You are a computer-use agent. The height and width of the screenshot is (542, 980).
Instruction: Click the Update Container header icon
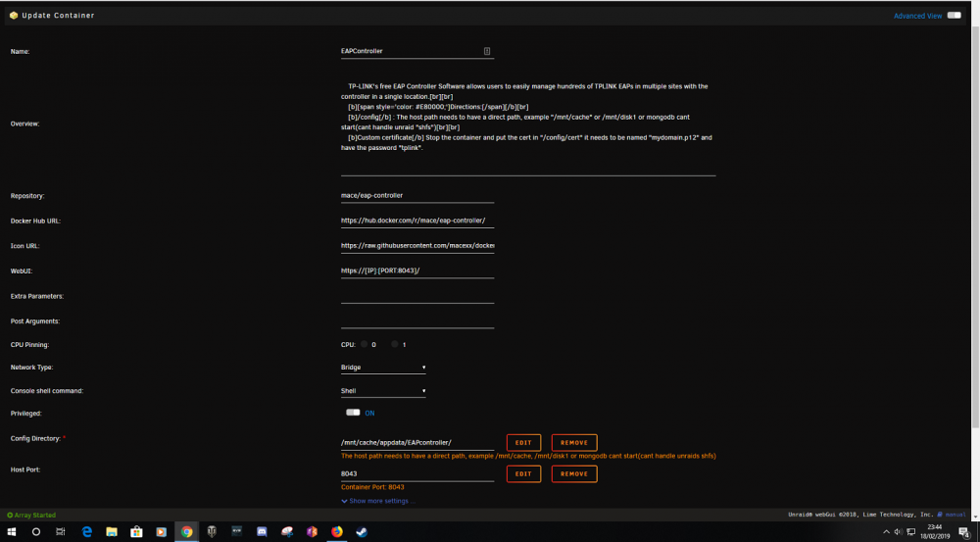click(14, 16)
